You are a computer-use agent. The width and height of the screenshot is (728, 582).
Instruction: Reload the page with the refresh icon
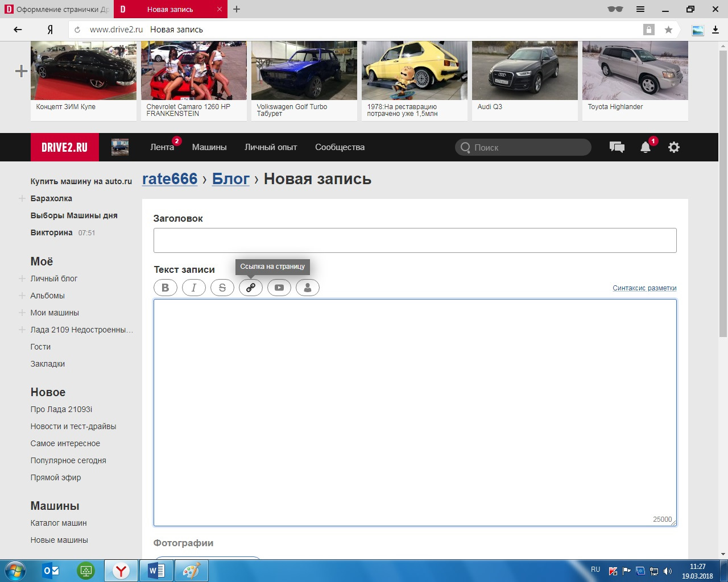pos(77,30)
